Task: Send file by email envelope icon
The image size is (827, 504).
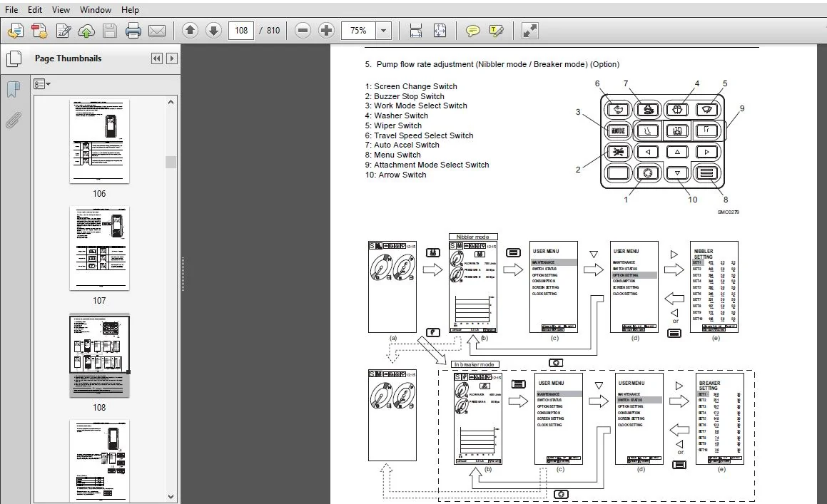Action: pos(157,31)
